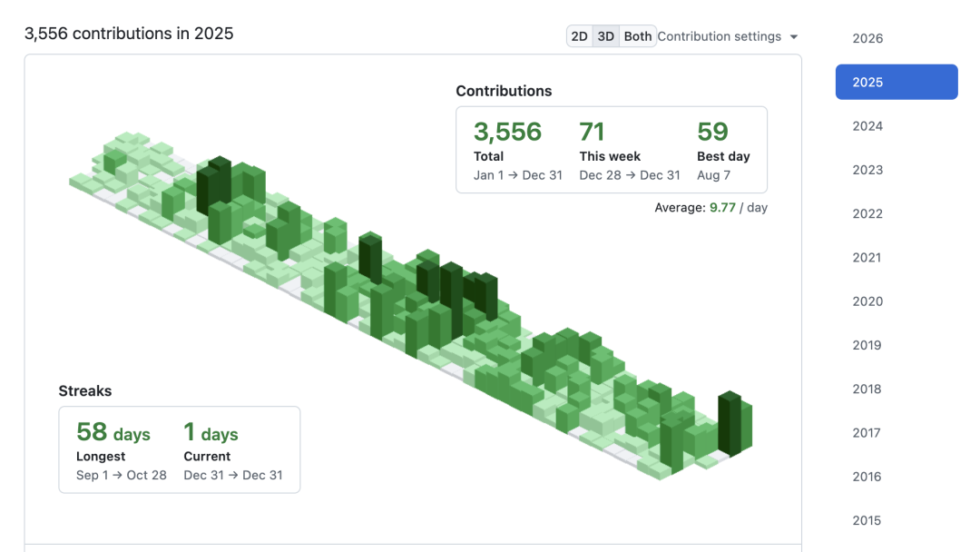The height and width of the screenshot is (552, 980).
Task: Click the 59 Best day figure
Action: tap(712, 132)
